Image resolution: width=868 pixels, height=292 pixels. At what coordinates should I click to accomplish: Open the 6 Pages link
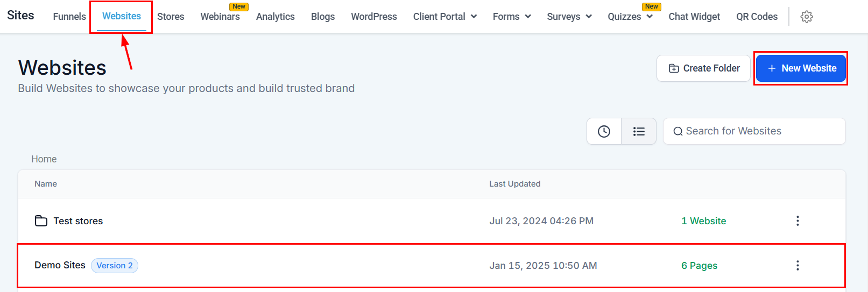[699, 266]
